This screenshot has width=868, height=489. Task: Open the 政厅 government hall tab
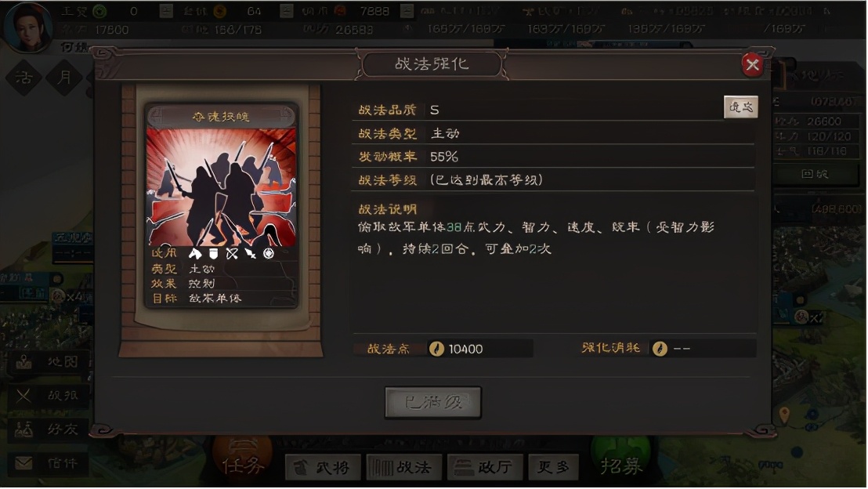click(484, 467)
